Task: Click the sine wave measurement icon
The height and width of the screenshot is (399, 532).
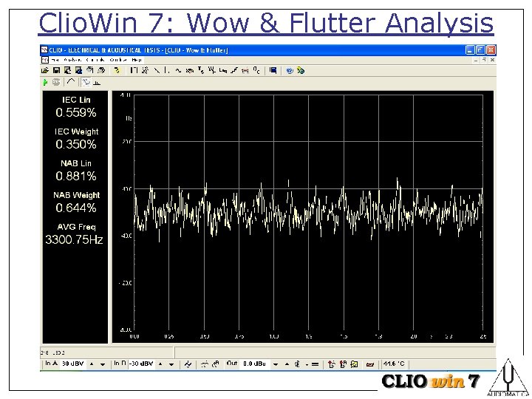Action: coord(179,71)
